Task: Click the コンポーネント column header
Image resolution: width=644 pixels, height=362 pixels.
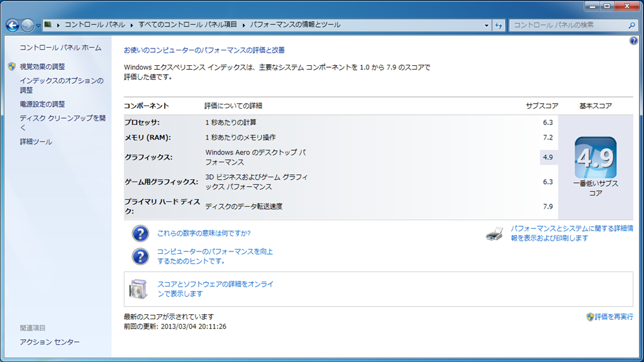Action: pos(146,106)
